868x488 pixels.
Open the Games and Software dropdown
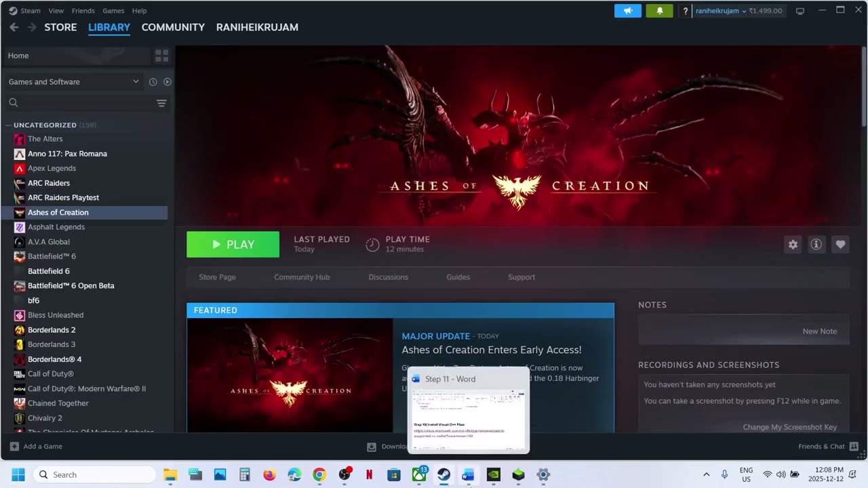coord(73,82)
